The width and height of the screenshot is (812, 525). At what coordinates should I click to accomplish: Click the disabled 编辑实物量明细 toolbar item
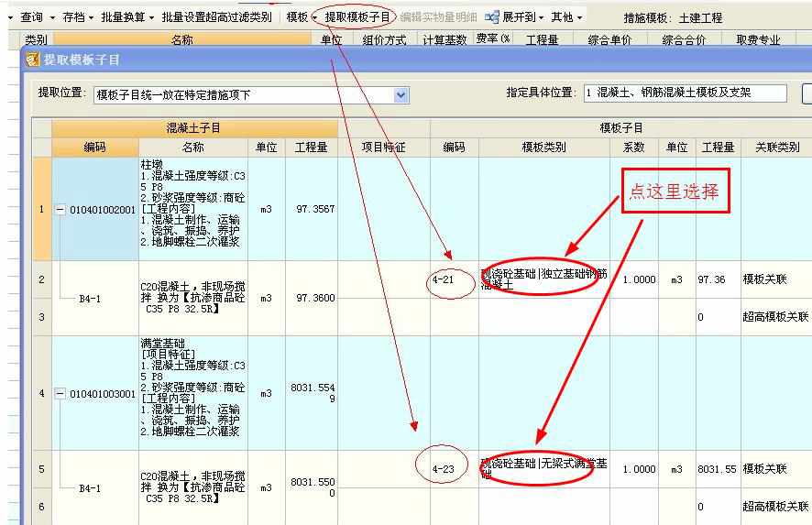tap(438, 17)
